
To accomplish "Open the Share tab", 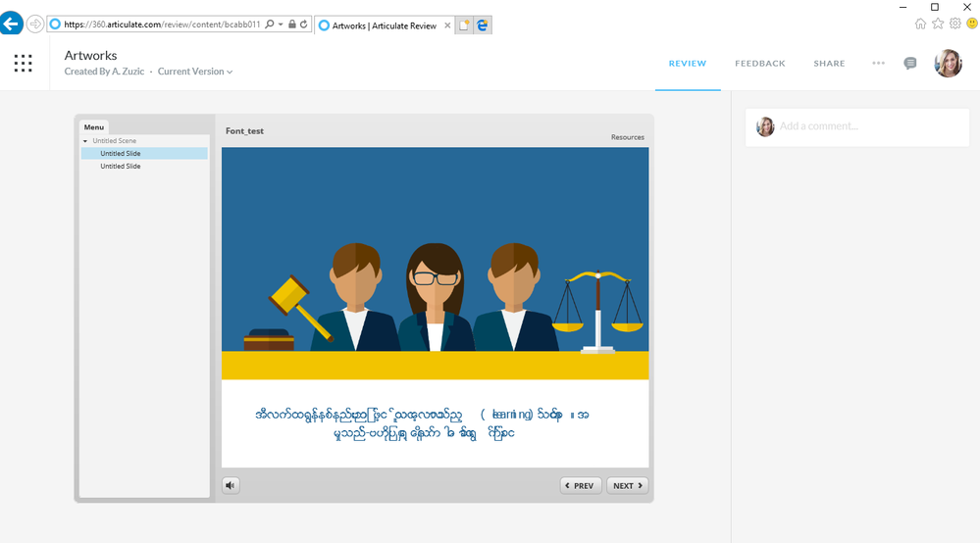I will coord(829,64).
